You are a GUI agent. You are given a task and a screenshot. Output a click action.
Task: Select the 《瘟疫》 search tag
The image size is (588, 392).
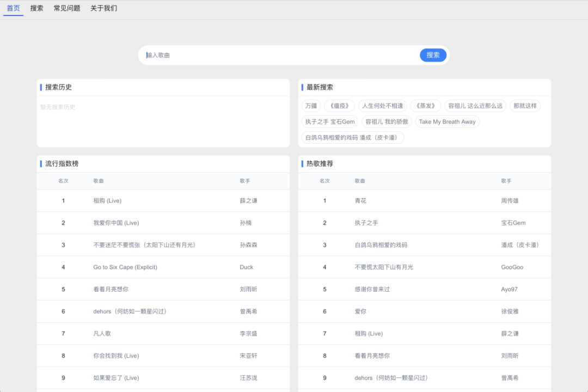point(339,106)
